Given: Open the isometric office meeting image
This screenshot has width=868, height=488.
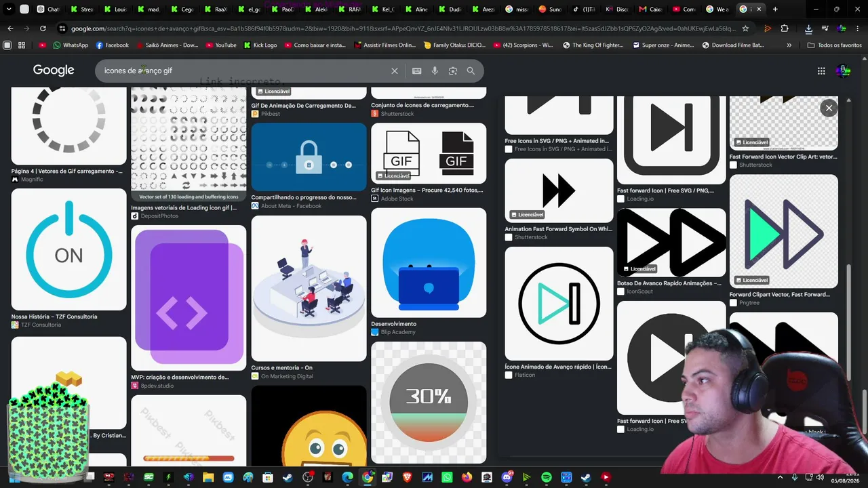Looking at the screenshot, I should [309, 288].
